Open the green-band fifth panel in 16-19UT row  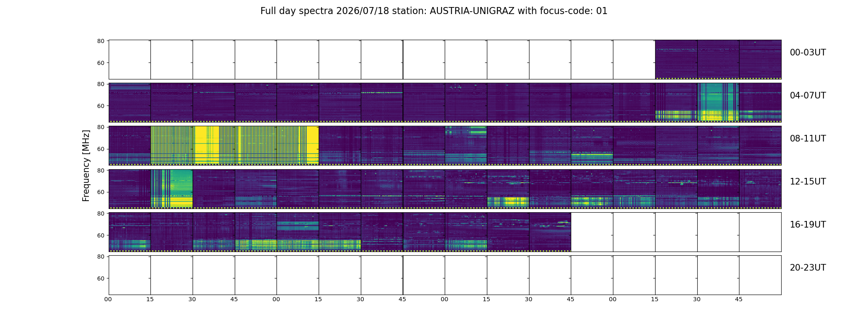[x=298, y=232]
